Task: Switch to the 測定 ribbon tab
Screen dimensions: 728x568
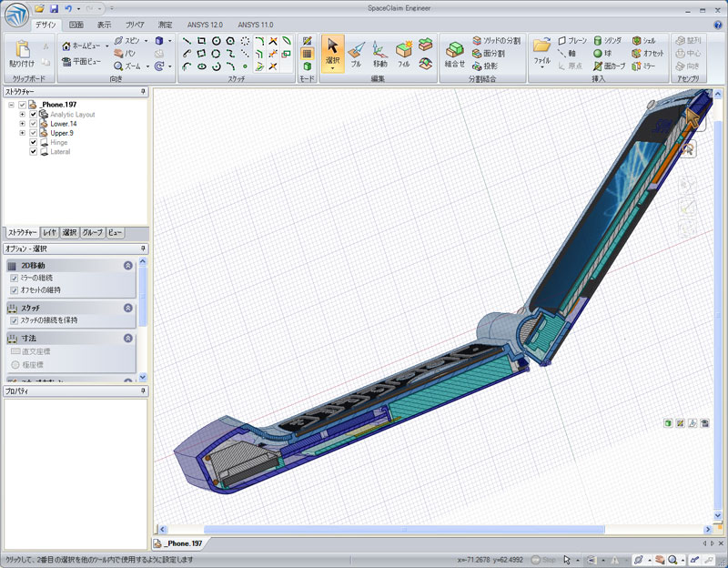Action: click(x=165, y=25)
